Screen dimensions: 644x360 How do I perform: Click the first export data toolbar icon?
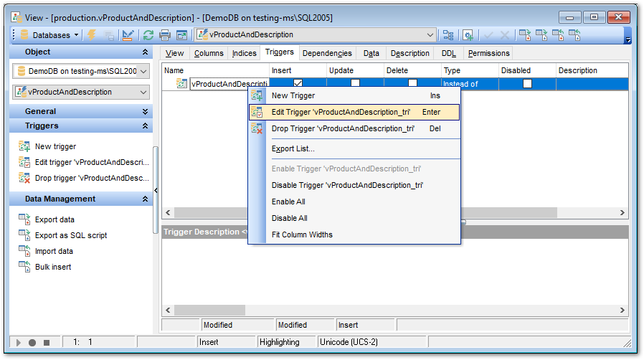(x=525, y=35)
